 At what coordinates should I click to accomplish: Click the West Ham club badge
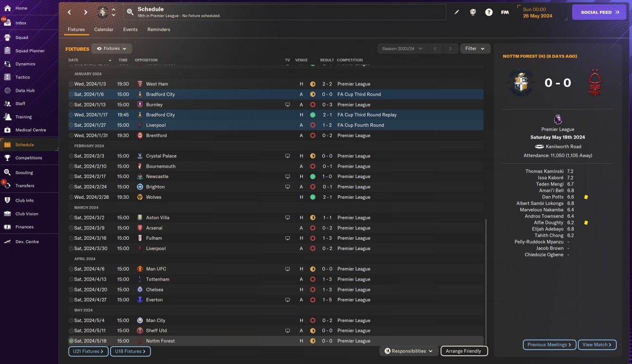click(140, 84)
